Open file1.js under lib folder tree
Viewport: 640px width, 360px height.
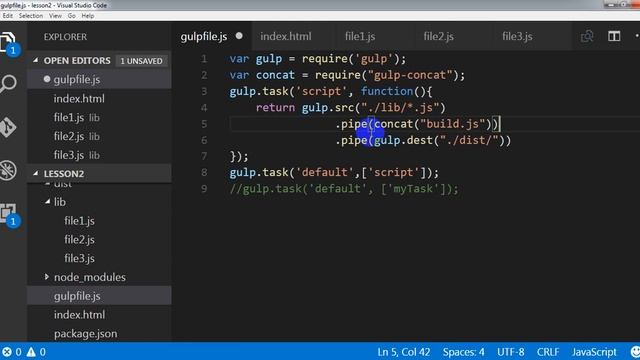pos(99,221)
